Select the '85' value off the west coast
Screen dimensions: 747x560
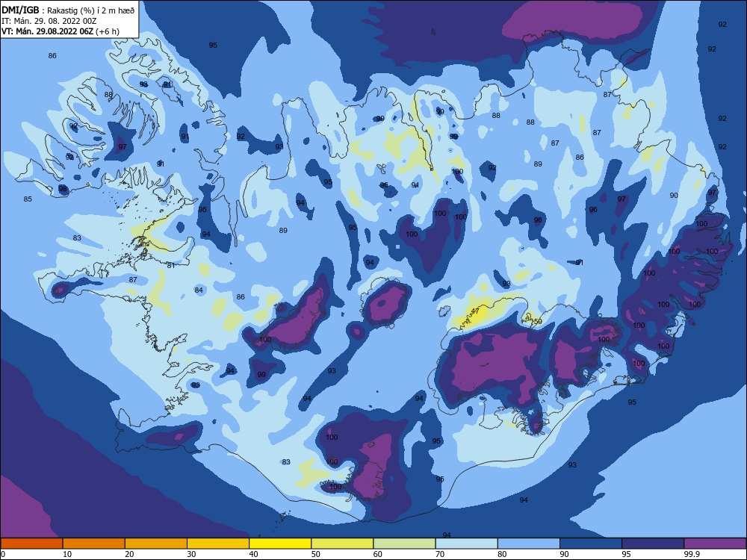[x=28, y=199]
